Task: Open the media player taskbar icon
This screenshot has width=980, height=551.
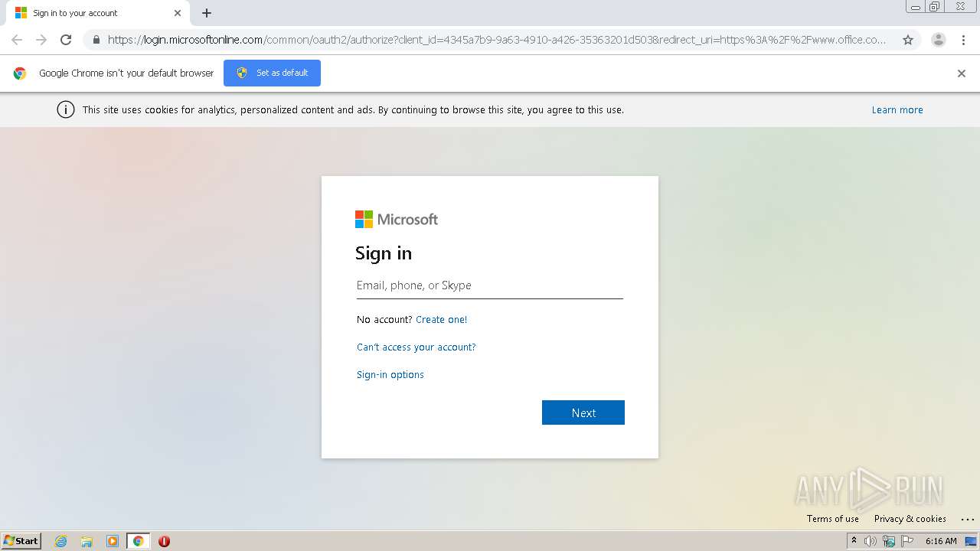Action: tap(113, 541)
